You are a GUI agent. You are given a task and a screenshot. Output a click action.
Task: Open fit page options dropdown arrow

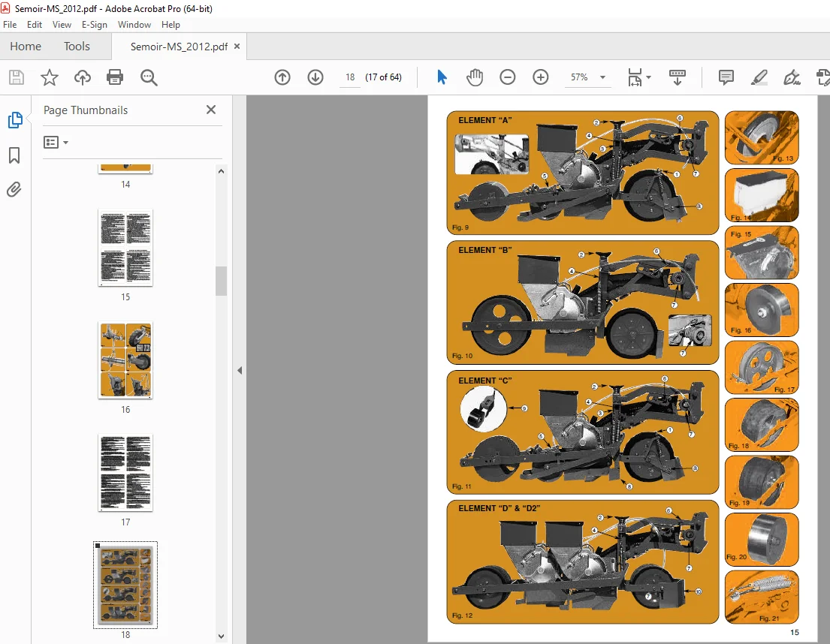click(648, 78)
